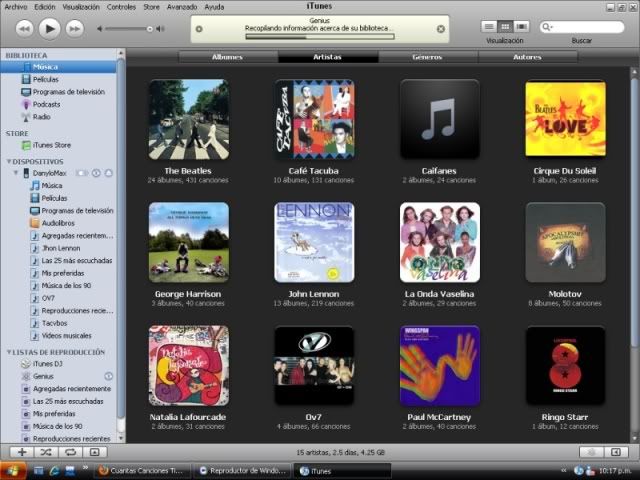This screenshot has height=480, width=640.
Task: Open the Paul McCartney artwork
Action: (440, 366)
